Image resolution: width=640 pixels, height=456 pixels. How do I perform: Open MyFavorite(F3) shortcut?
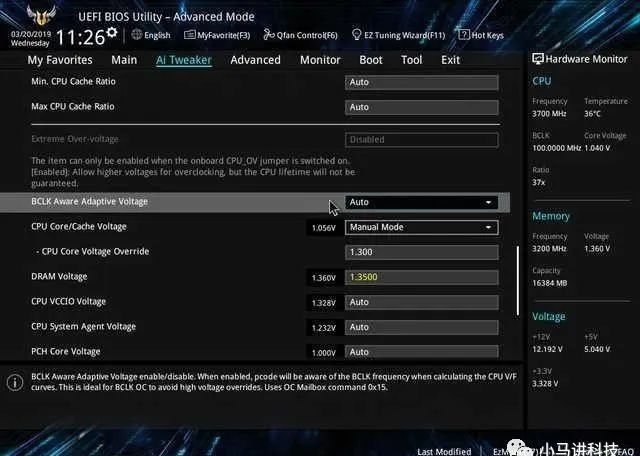[x=217, y=35]
